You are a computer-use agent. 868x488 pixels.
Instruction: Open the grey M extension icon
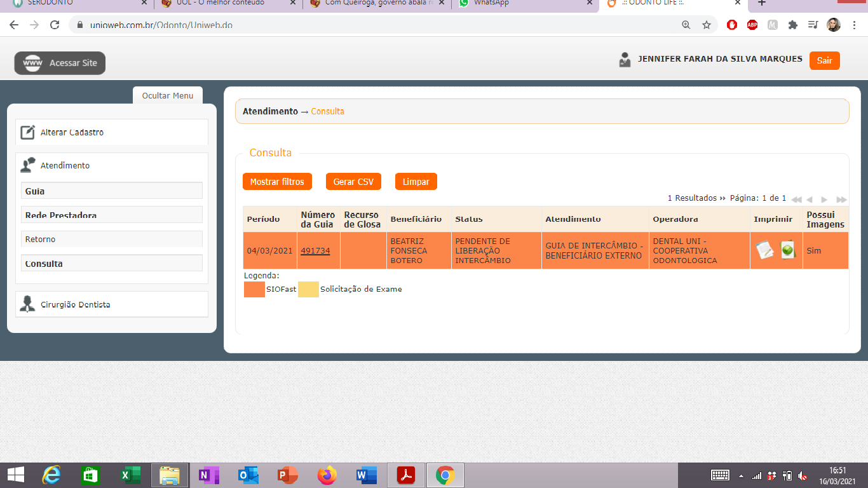[773, 25]
